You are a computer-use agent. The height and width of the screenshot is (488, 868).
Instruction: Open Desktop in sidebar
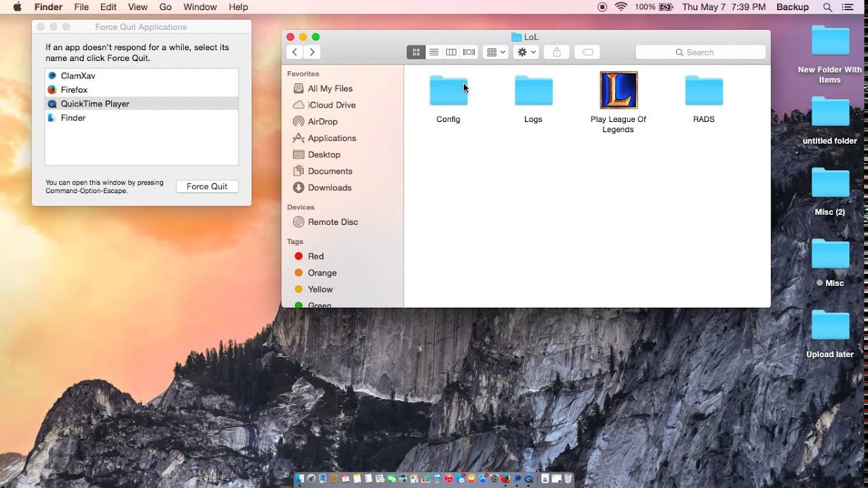pos(324,155)
